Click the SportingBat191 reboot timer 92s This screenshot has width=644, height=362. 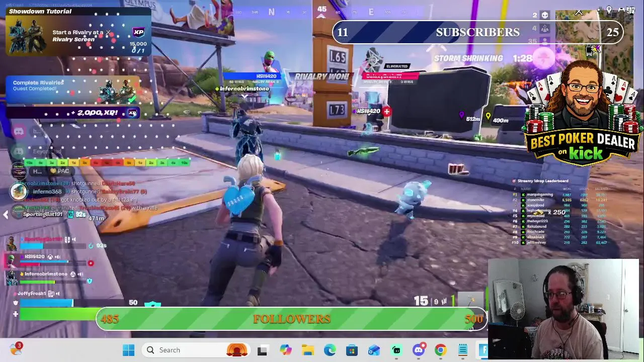pos(80,215)
